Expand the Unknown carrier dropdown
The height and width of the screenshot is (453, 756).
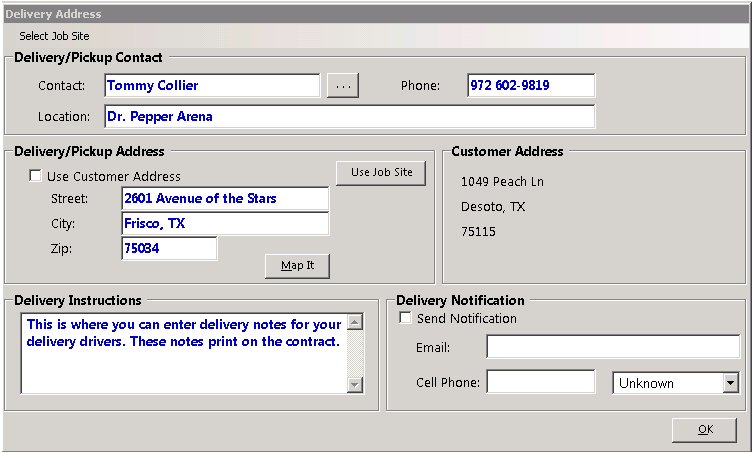(x=730, y=383)
